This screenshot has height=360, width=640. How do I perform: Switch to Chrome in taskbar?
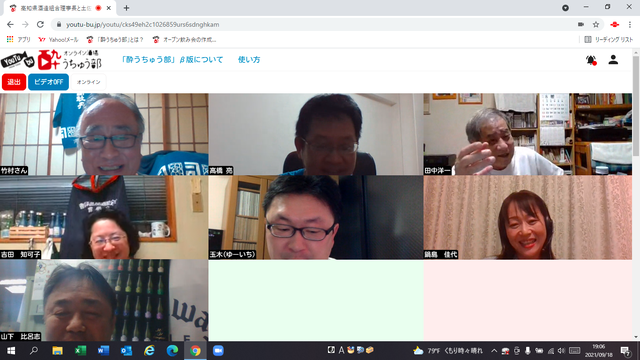point(195,351)
